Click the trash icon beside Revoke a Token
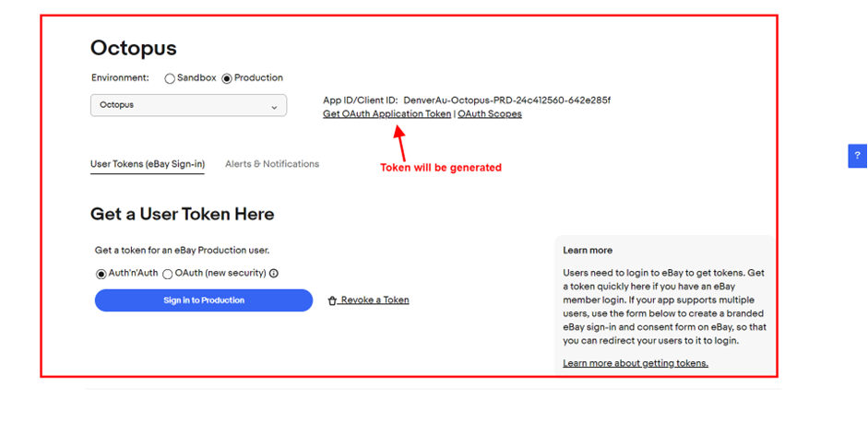The image size is (868, 423). click(332, 300)
